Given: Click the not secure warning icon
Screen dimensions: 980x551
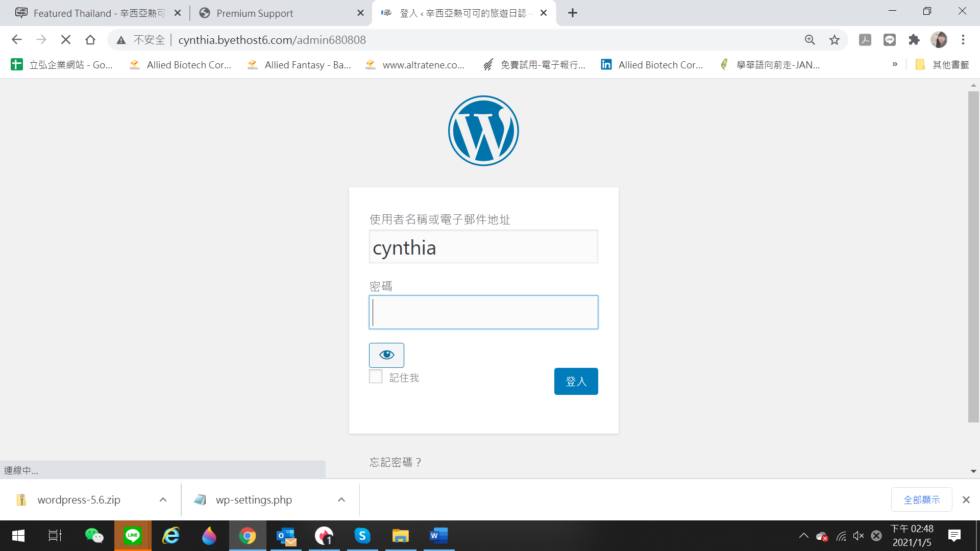Looking at the screenshot, I should 121,40.
